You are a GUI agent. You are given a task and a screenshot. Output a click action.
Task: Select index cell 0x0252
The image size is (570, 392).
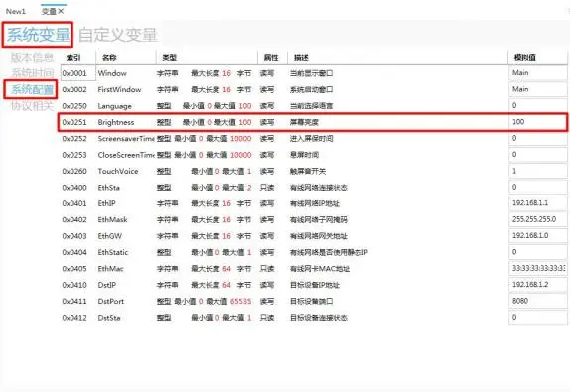(74, 138)
